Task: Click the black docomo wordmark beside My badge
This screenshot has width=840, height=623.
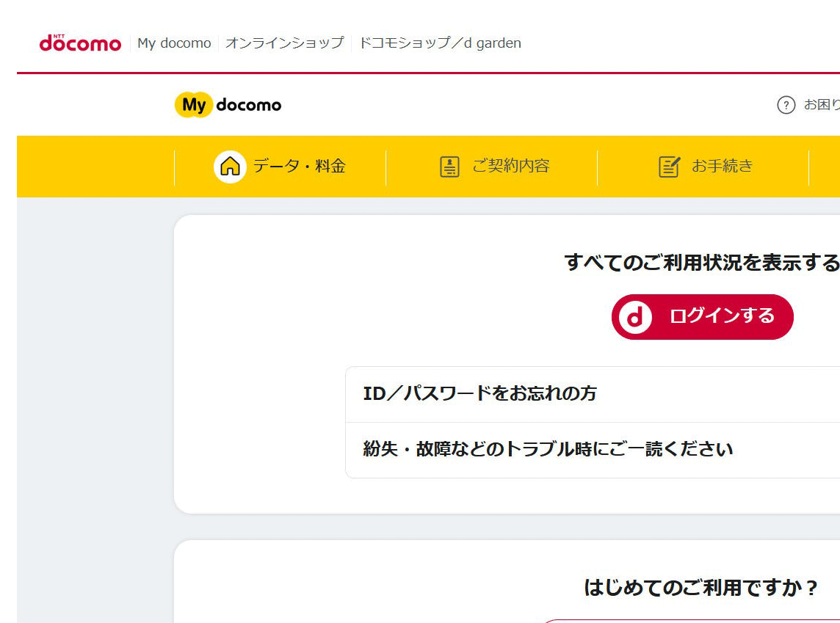Action: click(249, 105)
